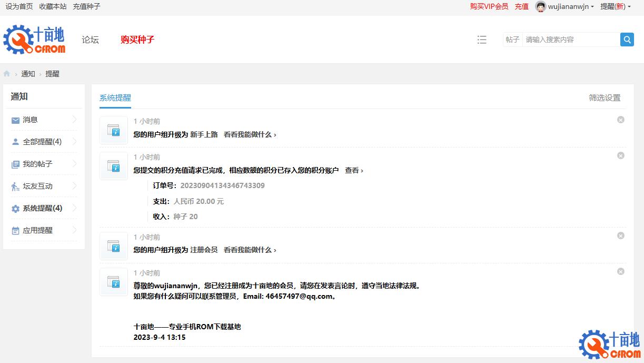The width and height of the screenshot is (644, 363).
Task: Click the home icon in breadcrumb
Action: pyautogui.click(x=7, y=74)
